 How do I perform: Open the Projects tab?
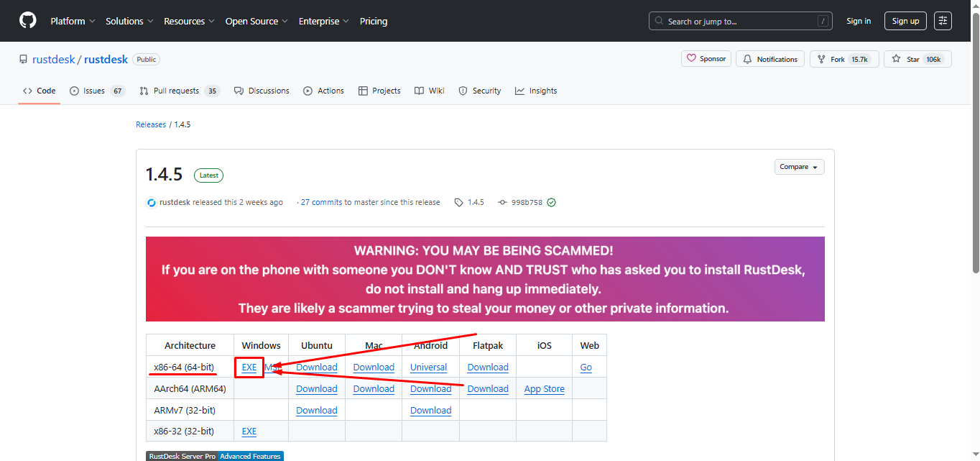tap(379, 91)
